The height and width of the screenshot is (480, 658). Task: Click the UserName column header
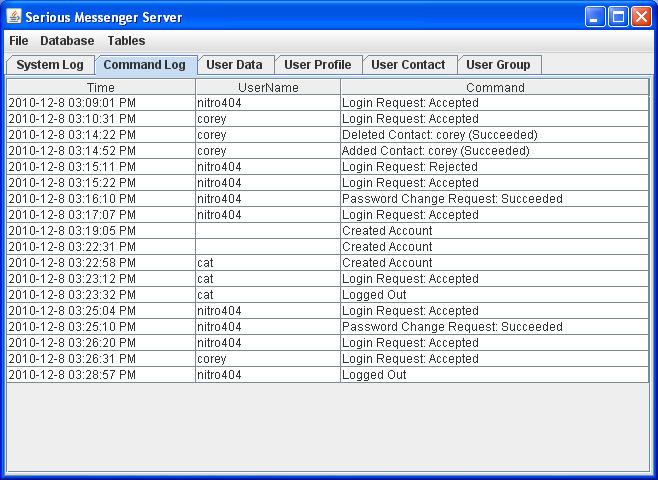(x=268, y=88)
